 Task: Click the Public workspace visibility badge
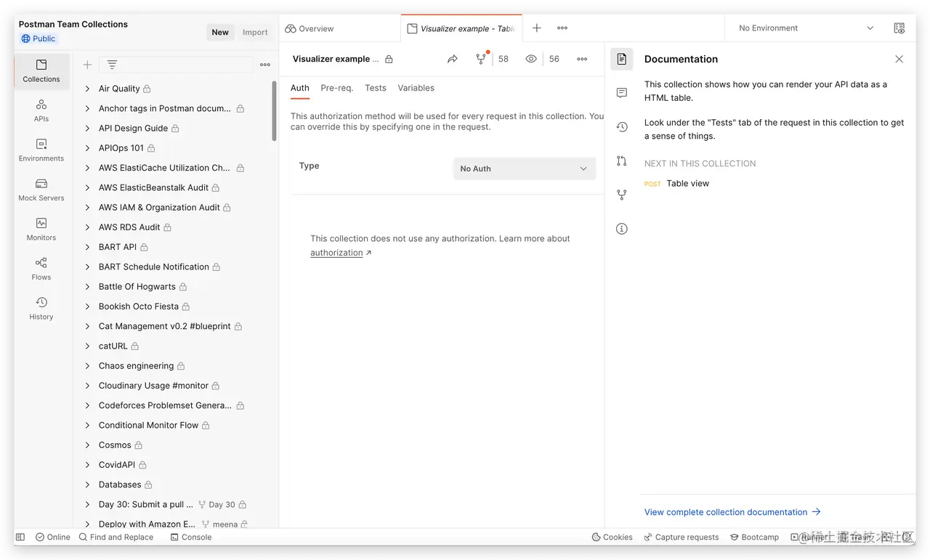tap(39, 38)
